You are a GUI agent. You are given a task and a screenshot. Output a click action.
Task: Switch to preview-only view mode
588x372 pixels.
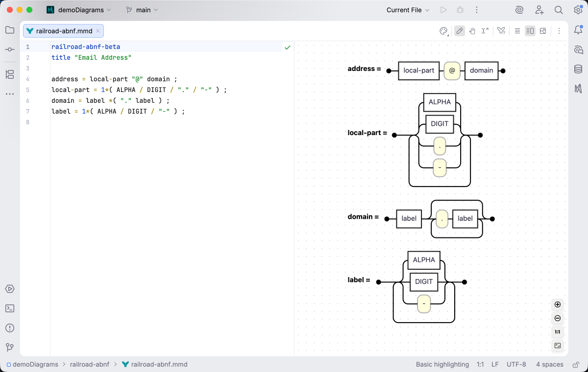[543, 31]
